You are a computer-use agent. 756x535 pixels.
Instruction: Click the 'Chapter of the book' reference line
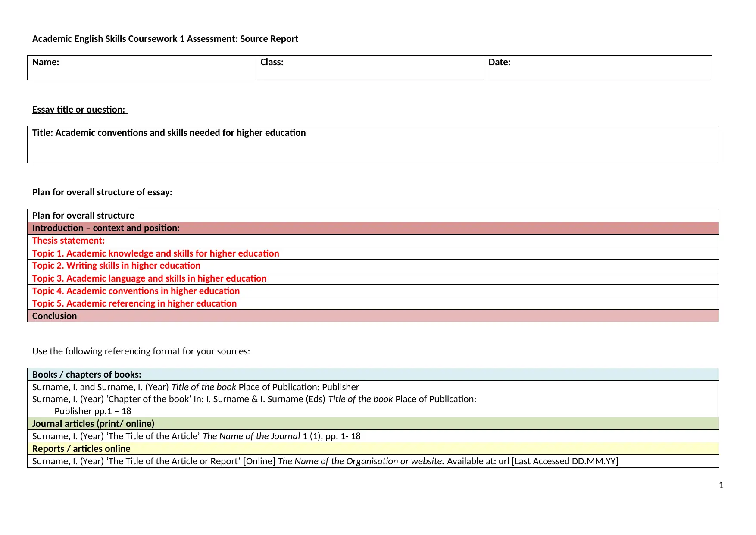point(254,399)
